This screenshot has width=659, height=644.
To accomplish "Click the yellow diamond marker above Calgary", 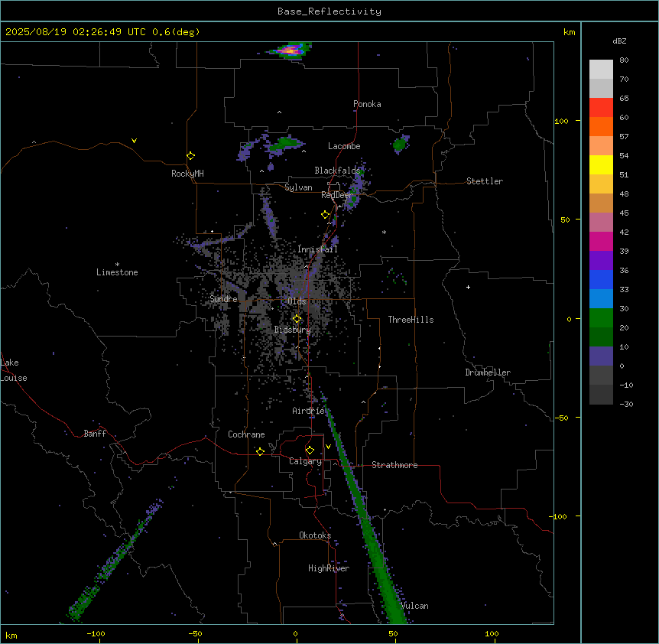I will click(310, 450).
